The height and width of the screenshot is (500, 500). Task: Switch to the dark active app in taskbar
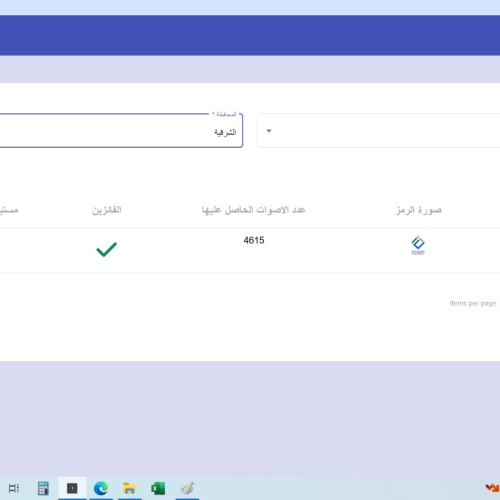pos(72,488)
